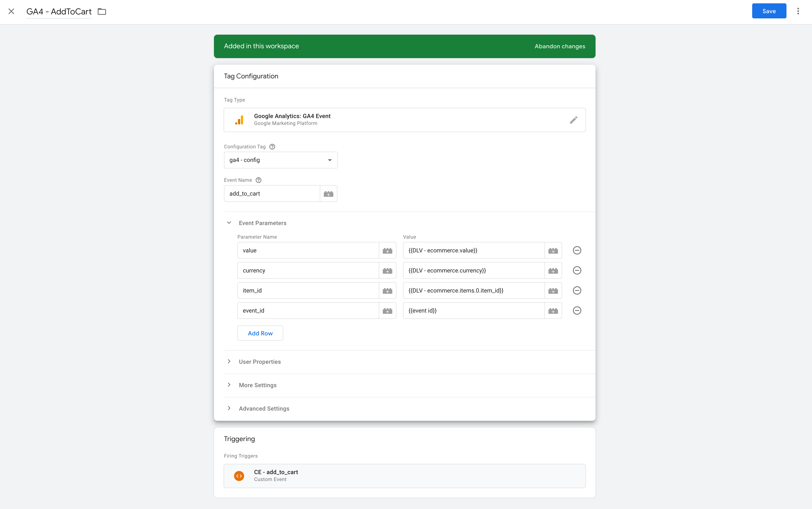
Task: Click the three-dot overflow menu icon
Action: [799, 11]
